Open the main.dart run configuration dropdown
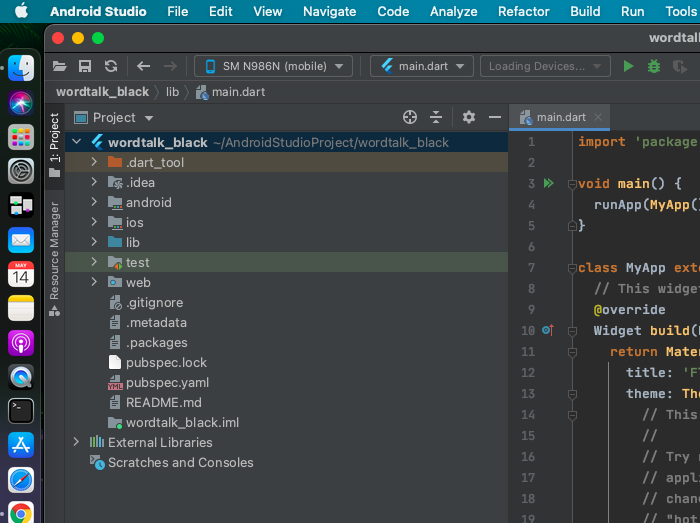700x523 pixels. (421, 66)
